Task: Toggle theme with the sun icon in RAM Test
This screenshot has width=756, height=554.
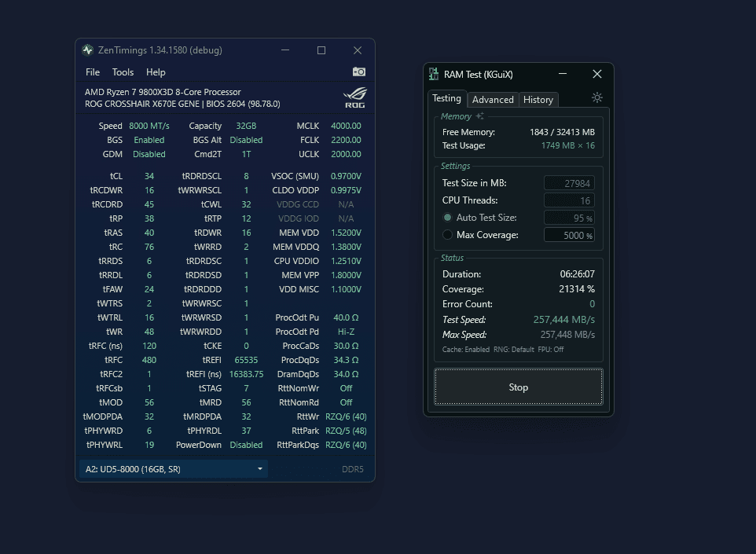Action: (x=597, y=98)
